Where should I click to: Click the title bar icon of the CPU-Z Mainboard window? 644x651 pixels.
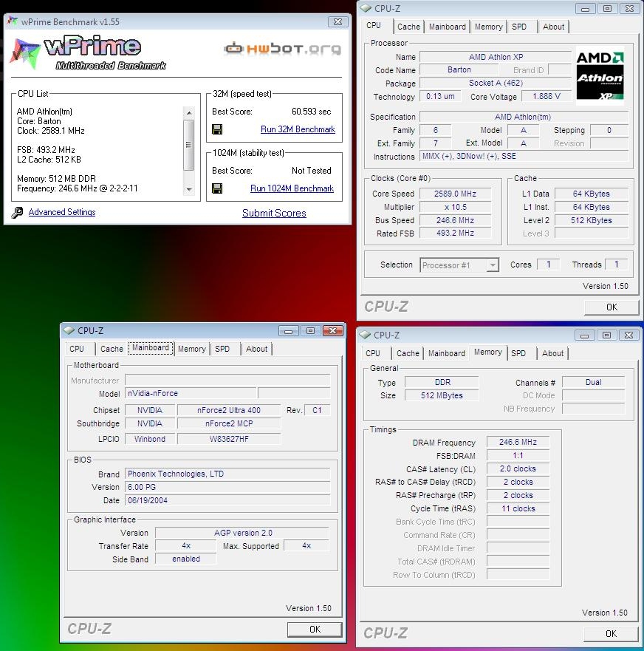[x=69, y=330]
